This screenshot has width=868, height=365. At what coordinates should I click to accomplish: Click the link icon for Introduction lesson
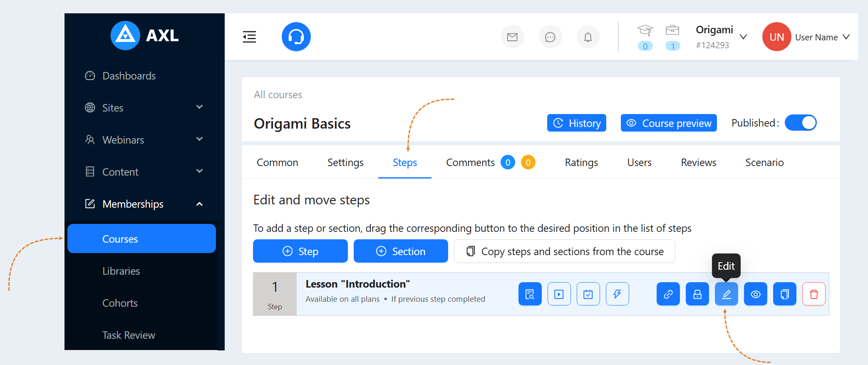pyautogui.click(x=668, y=294)
